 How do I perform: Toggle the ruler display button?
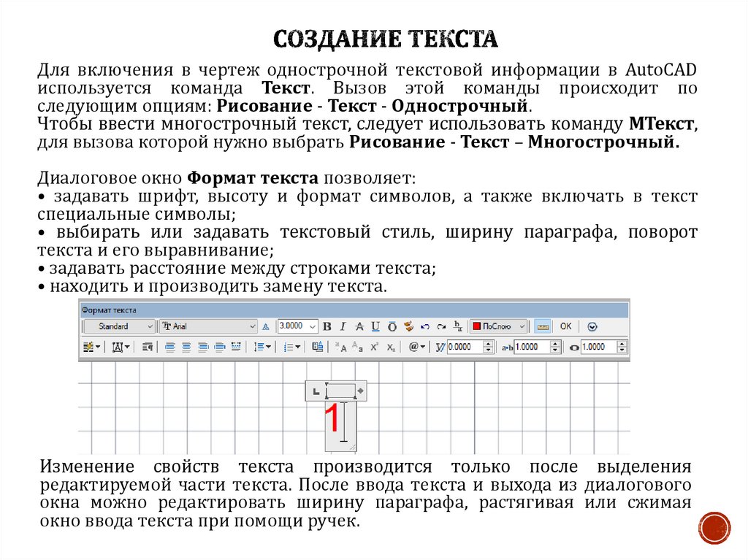point(542,326)
